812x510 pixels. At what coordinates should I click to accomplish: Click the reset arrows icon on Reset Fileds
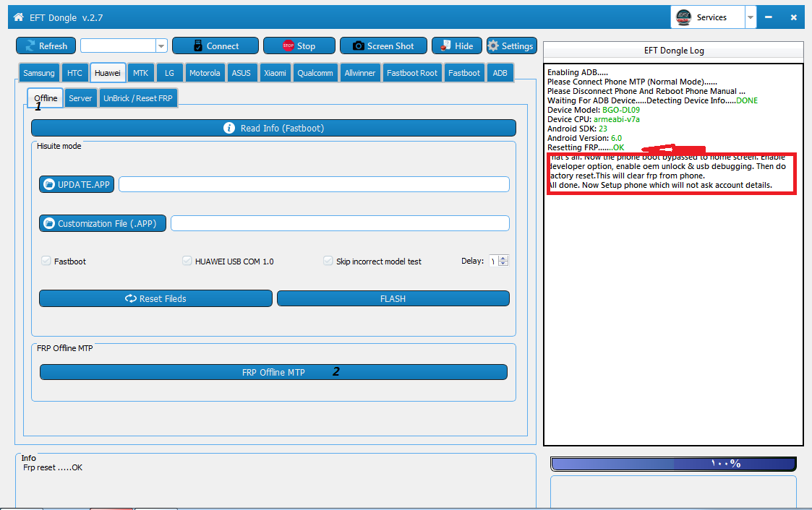tap(130, 298)
